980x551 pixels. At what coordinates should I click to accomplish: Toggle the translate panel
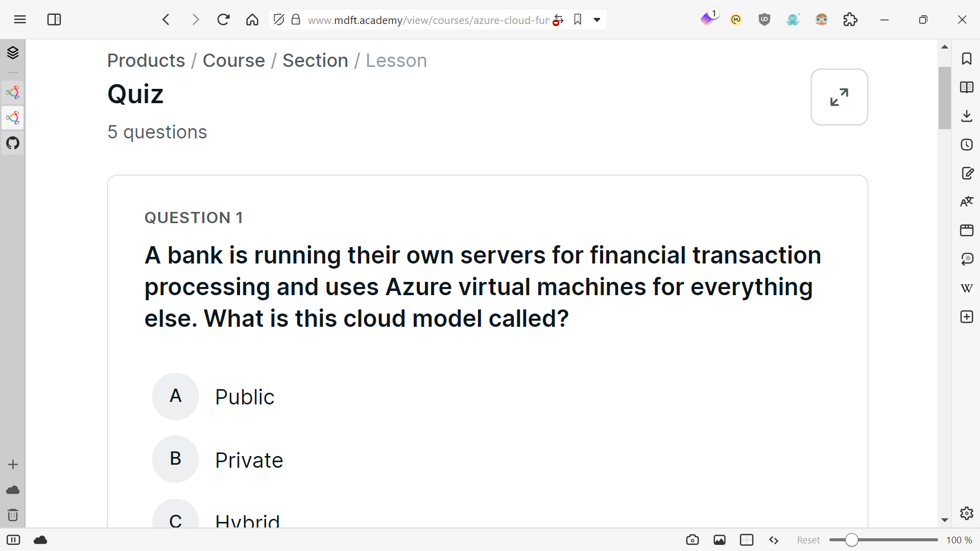click(967, 201)
